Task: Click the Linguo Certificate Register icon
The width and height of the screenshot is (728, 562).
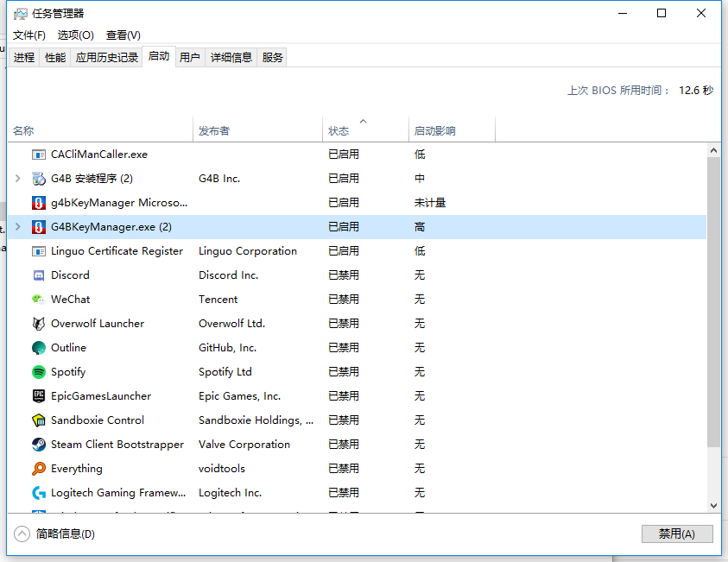Action: click(39, 251)
